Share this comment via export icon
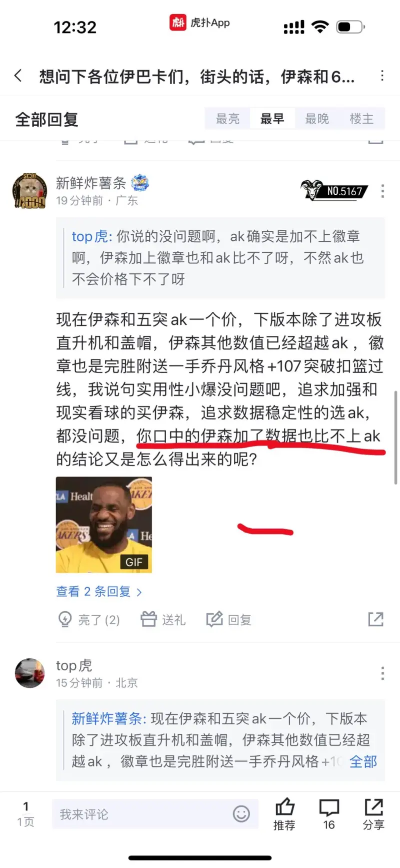 tap(375, 619)
